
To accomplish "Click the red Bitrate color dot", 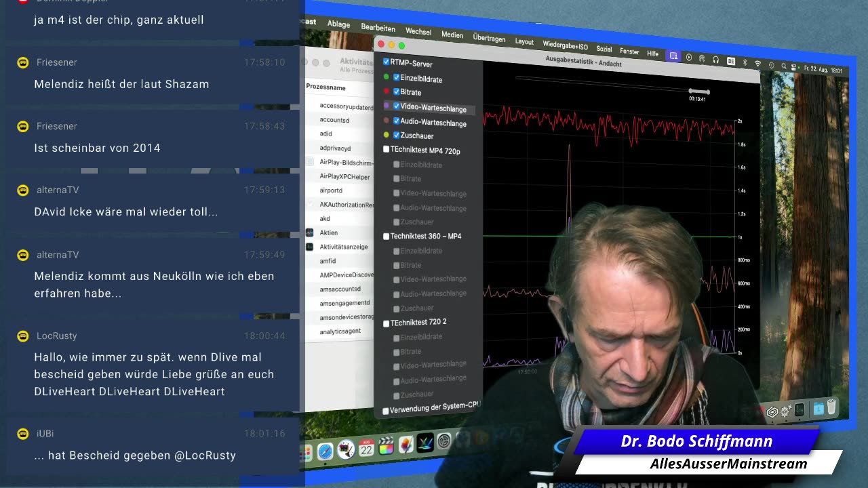I will [x=386, y=91].
